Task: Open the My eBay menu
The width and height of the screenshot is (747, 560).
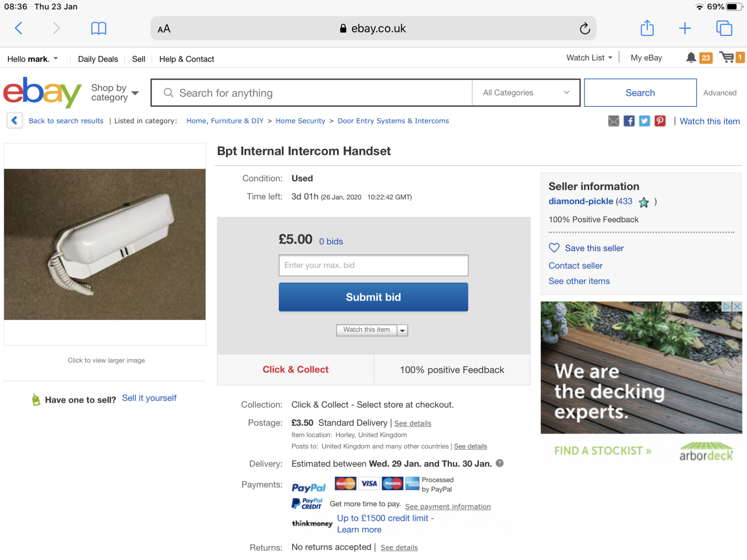Action: [x=646, y=58]
